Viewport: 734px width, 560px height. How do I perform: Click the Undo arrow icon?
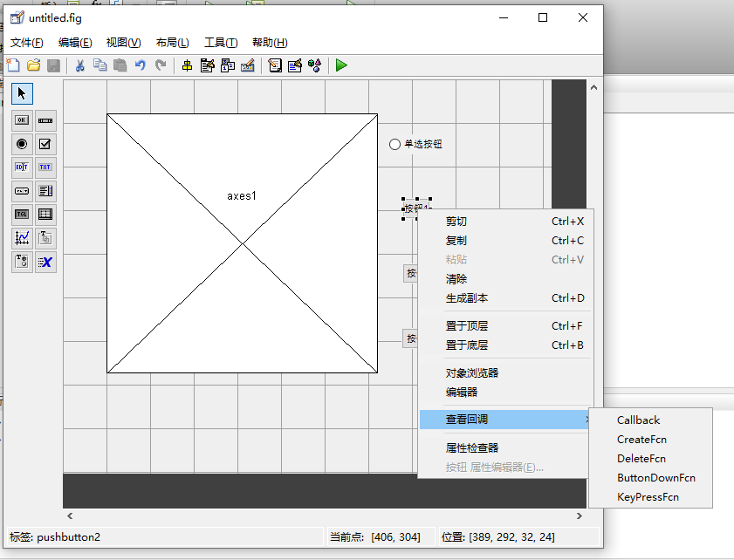click(141, 65)
